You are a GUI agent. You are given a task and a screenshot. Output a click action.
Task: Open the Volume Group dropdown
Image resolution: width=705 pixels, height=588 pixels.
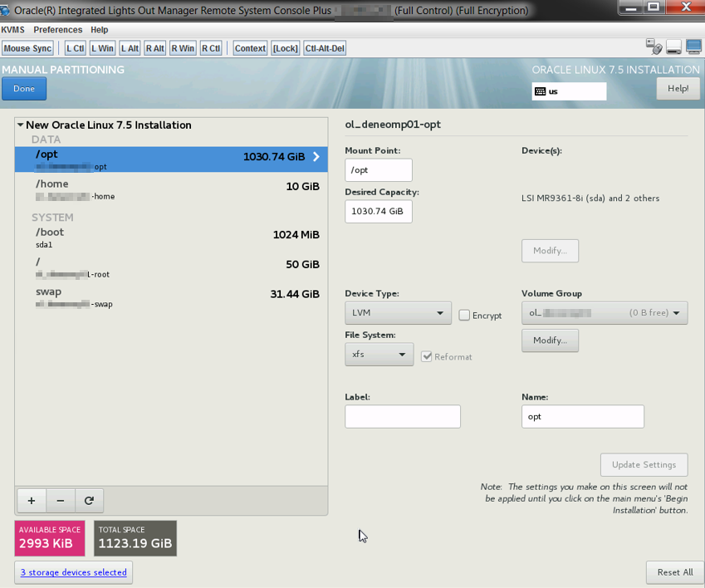605,313
